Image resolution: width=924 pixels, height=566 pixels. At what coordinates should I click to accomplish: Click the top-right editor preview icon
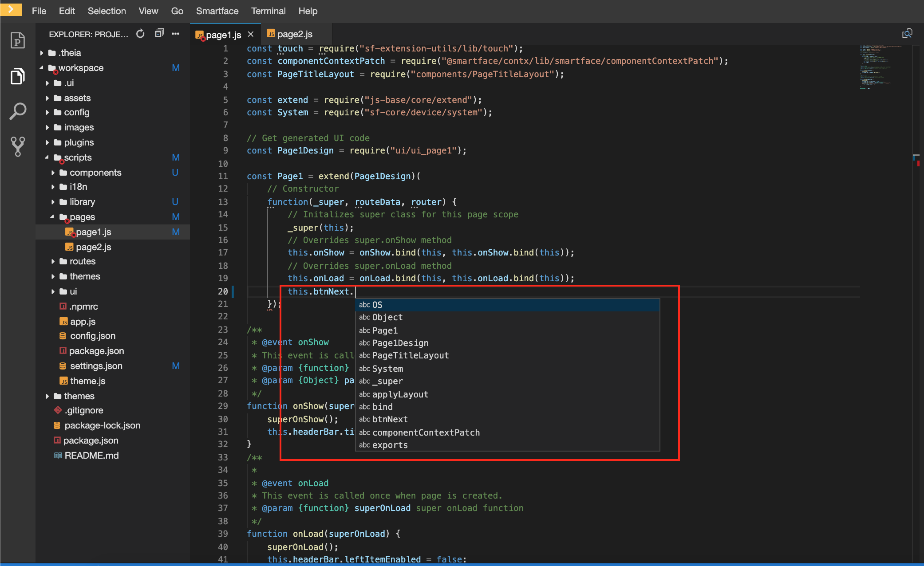(x=907, y=34)
